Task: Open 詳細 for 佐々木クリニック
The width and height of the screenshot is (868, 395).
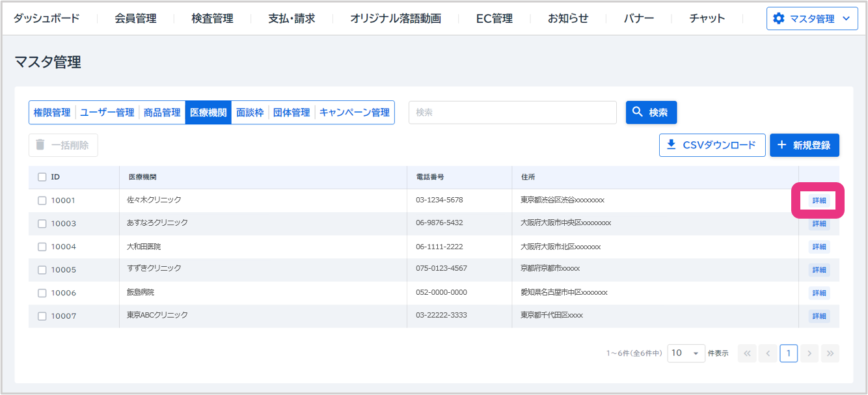Action: [819, 200]
